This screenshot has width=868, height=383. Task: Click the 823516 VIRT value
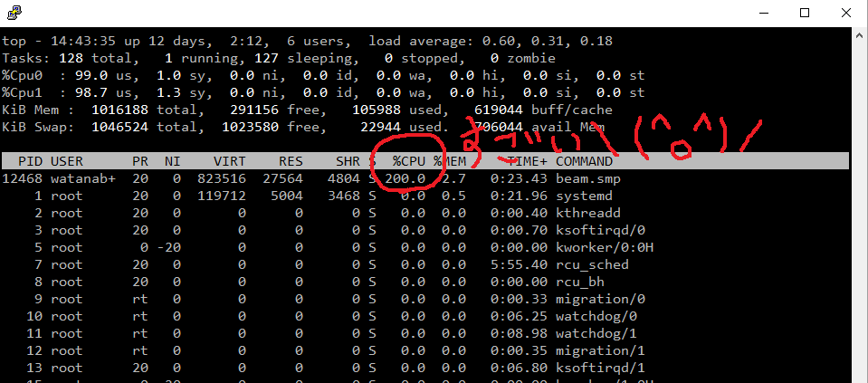222,178
